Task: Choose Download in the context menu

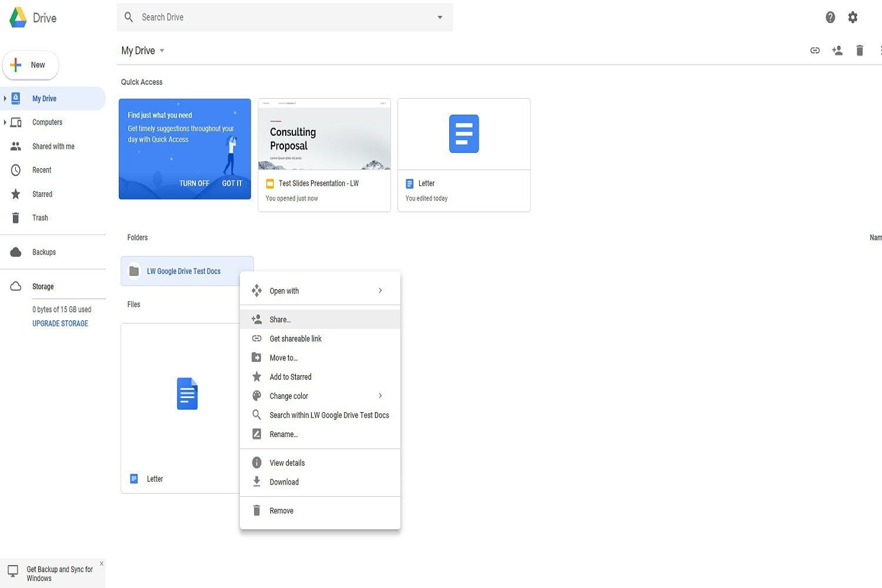Action: click(284, 482)
